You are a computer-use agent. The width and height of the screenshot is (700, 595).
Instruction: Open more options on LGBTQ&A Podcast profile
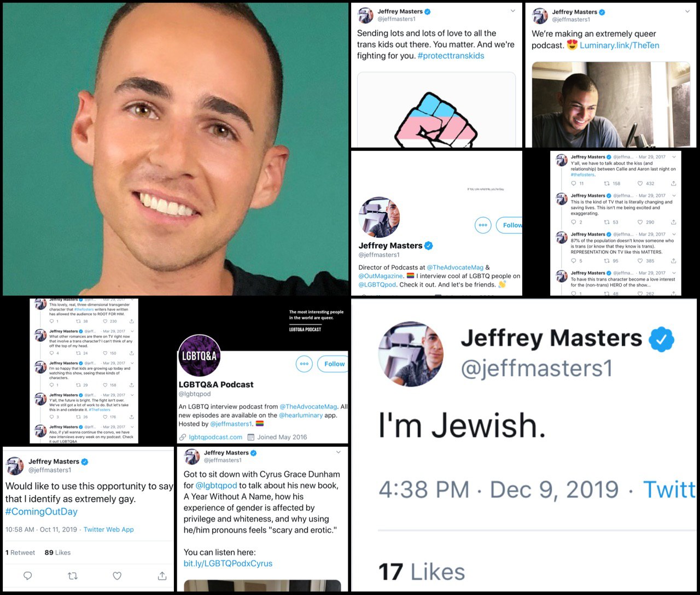[x=304, y=364]
